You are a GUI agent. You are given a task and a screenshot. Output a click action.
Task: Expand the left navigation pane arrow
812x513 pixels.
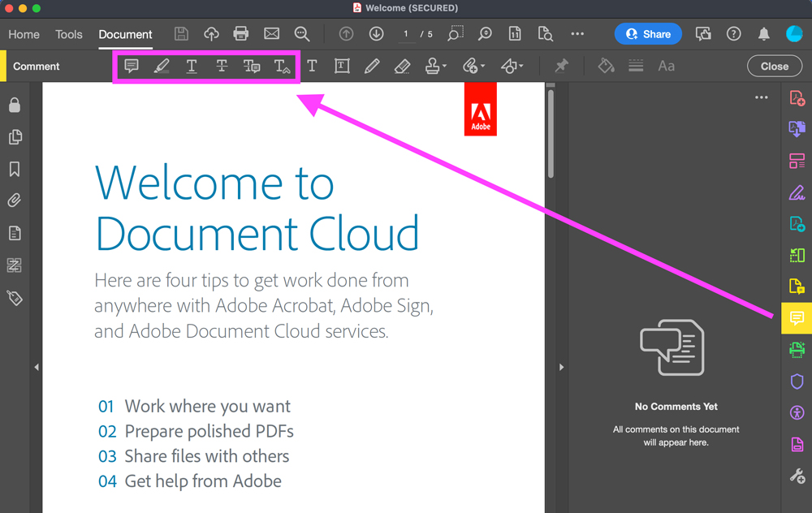pyautogui.click(x=37, y=368)
